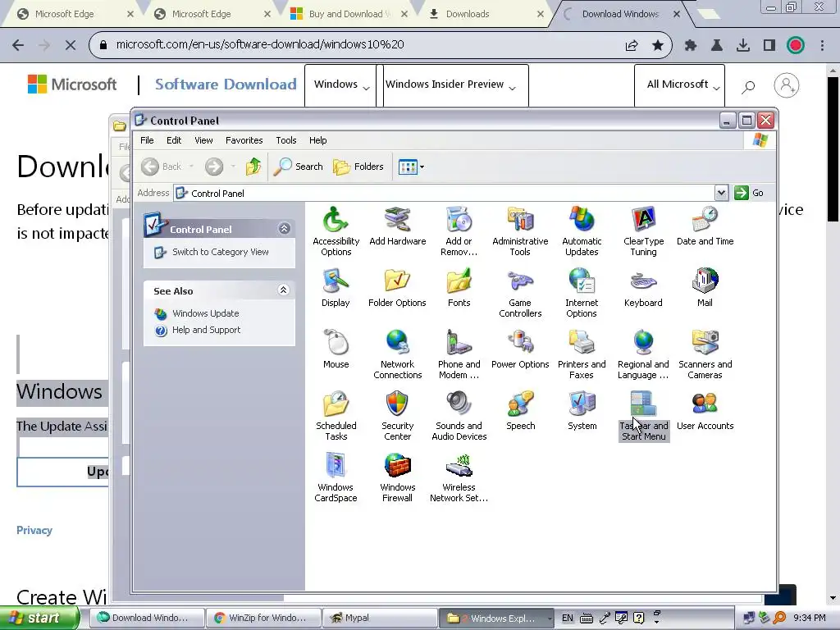The height and width of the screenshot is (630, 840).
Task: Open Date and Time icon
Action: pos(705,226)
